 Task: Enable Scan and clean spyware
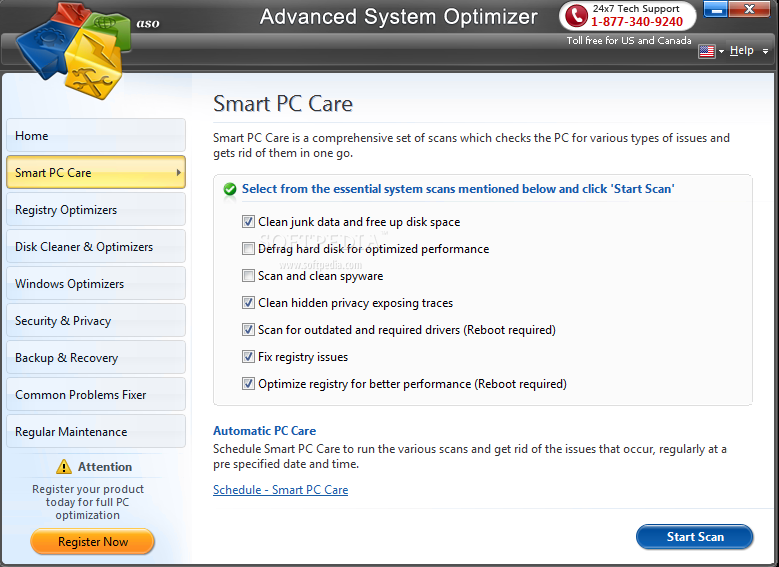point(248,276)
